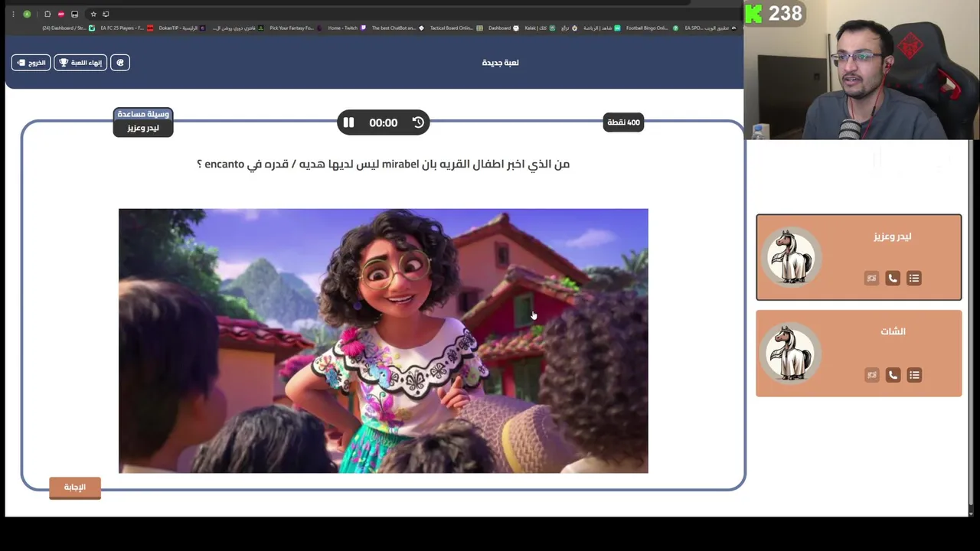Click the horse avatar of ليدر وعزيز team
The height and width of the screenshot is (551, 980).
pyautogui.click(x=791, y=256)
